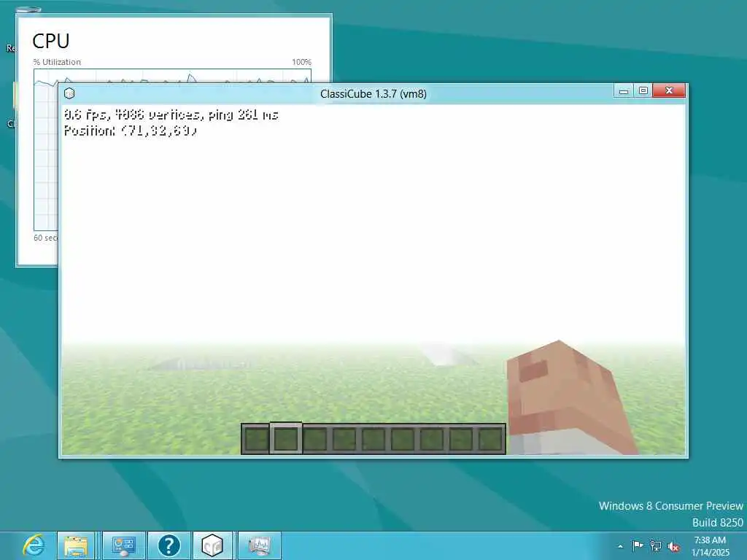Open Internet Explorer from the taskbar
Screen dimensions: 747x560
(x=34, y=545)
